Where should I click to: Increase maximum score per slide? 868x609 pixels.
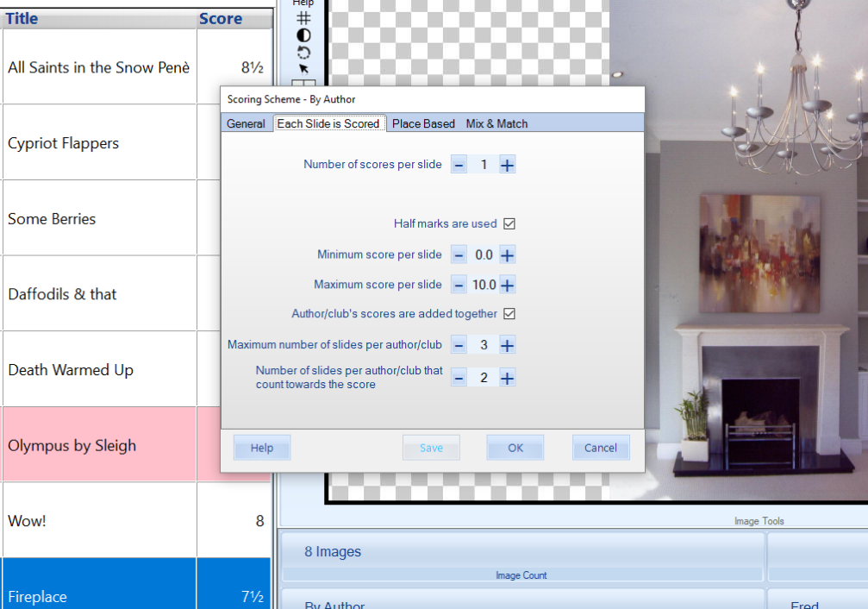pos(507,286)
